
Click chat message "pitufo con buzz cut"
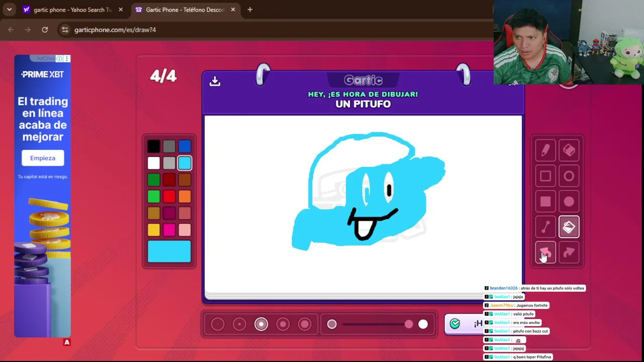coord(530,331)
